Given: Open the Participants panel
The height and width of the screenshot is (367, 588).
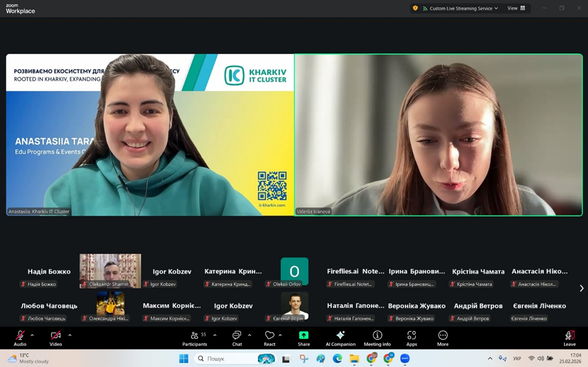Looking at the screenshot, I should point(195,338).
